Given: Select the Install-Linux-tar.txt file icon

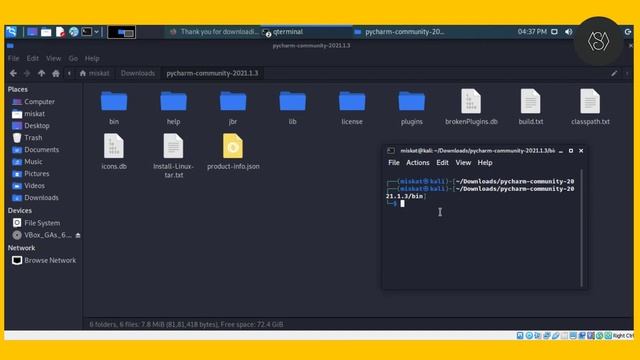Looking at the screenshot, I should click(173, 146).
